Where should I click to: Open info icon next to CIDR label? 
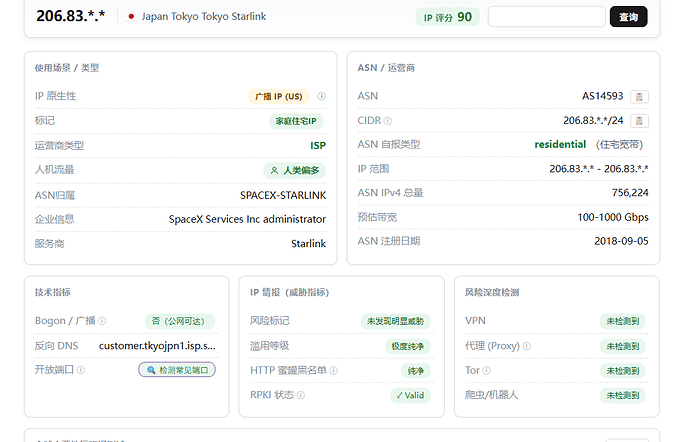tap(388, 121)
